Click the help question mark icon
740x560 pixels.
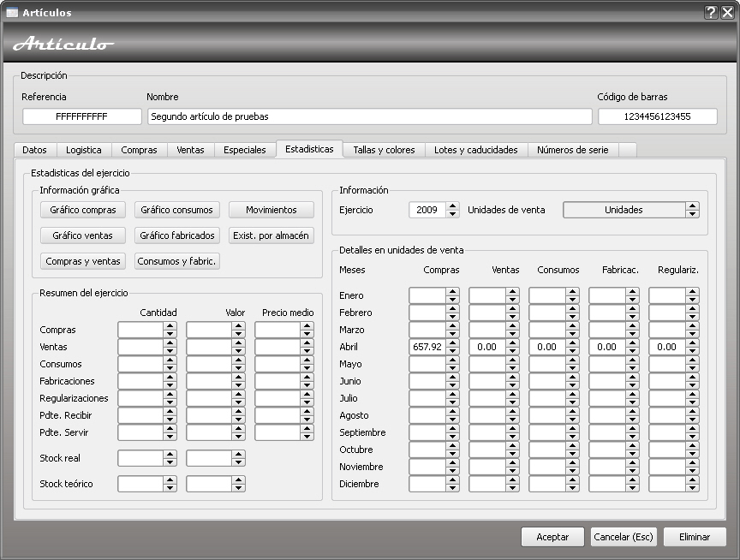pos(711,12)
